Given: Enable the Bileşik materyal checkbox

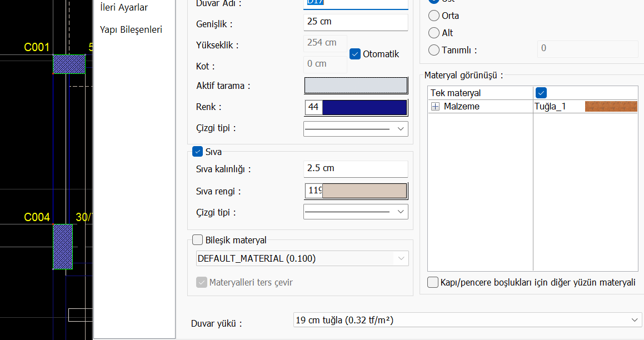Looking at the screenshot, I should tap(197, 240).
